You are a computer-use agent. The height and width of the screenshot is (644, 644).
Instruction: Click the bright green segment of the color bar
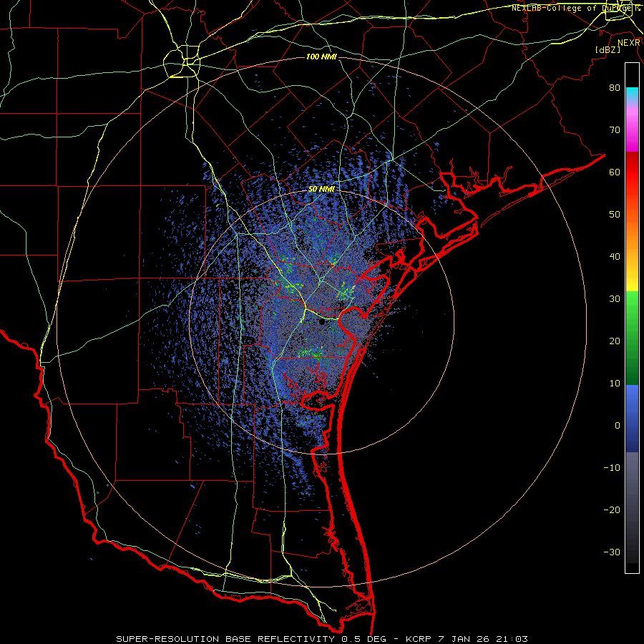click(632, 308)
